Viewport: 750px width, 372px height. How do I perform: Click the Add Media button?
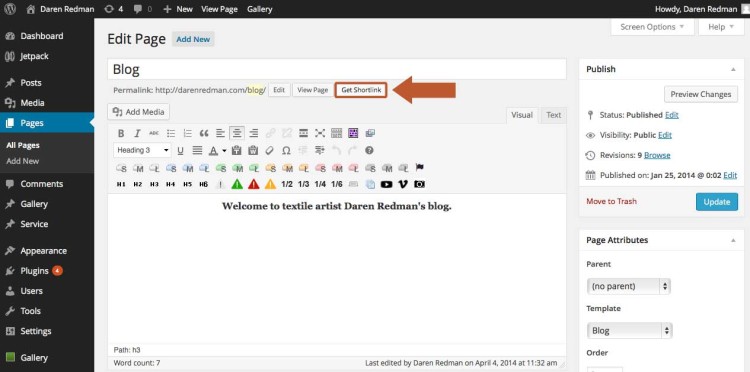click(x=139, y=112)
